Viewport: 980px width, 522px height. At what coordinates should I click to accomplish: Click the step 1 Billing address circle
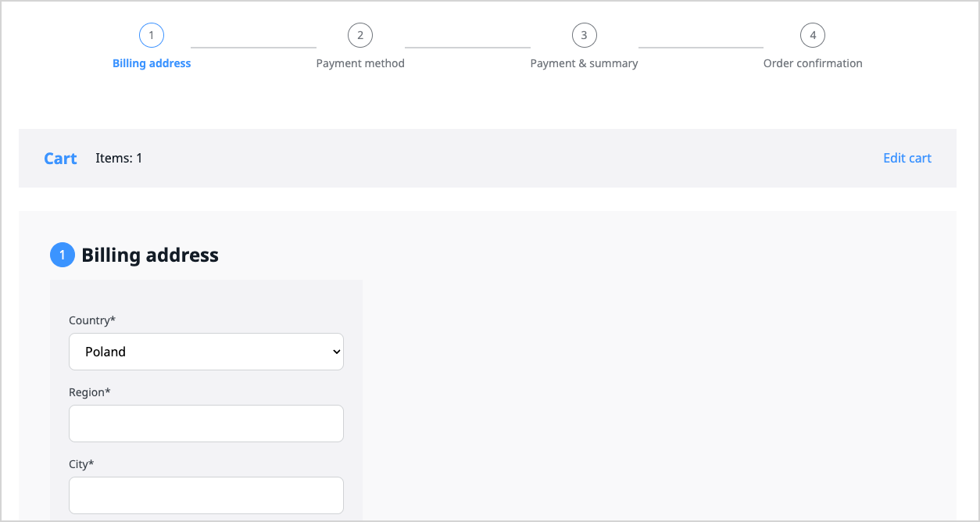click(x=151, y=34)
